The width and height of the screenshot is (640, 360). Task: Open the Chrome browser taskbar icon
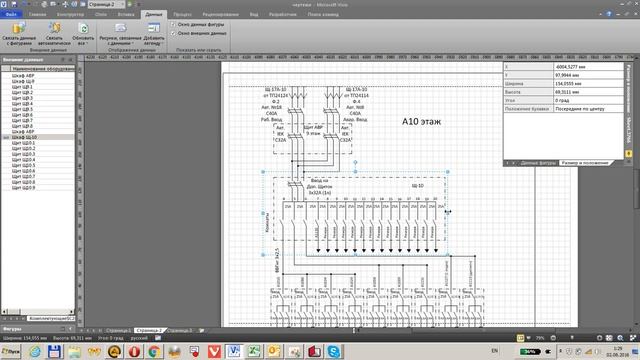(x=154, y=351)
